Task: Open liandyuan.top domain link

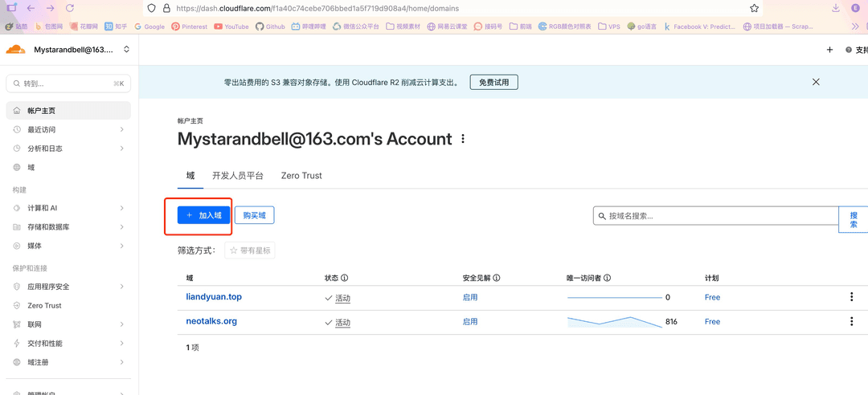Action: tap(214, 296)
